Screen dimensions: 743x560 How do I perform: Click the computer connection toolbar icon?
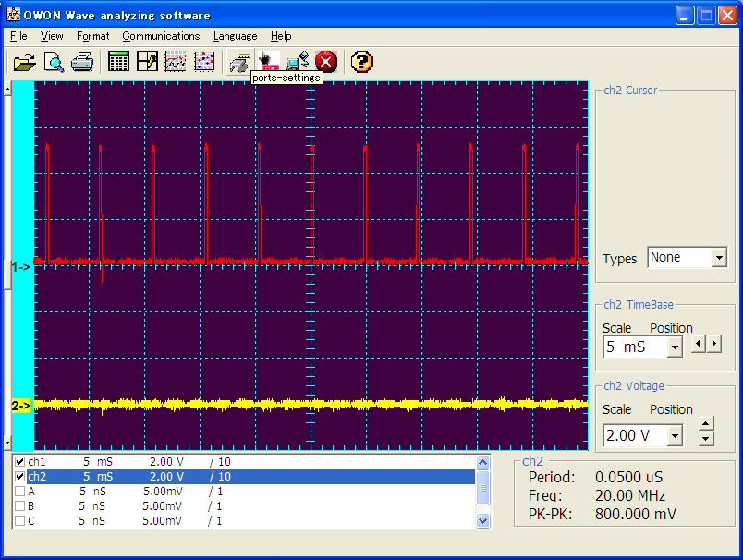(x=298, y=61)
